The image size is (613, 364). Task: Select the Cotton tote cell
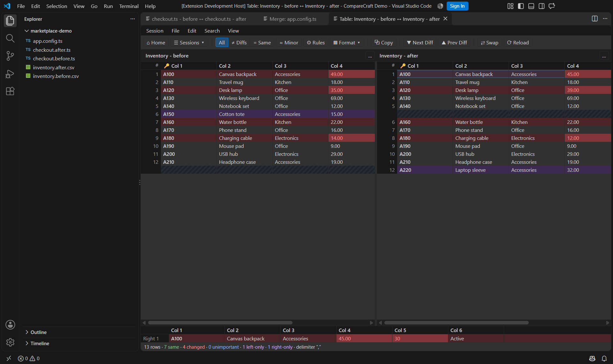pos(245,114)
